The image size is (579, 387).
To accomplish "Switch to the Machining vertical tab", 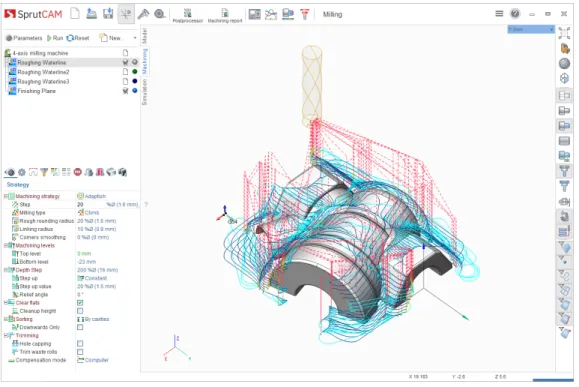I will coord(144,61).
